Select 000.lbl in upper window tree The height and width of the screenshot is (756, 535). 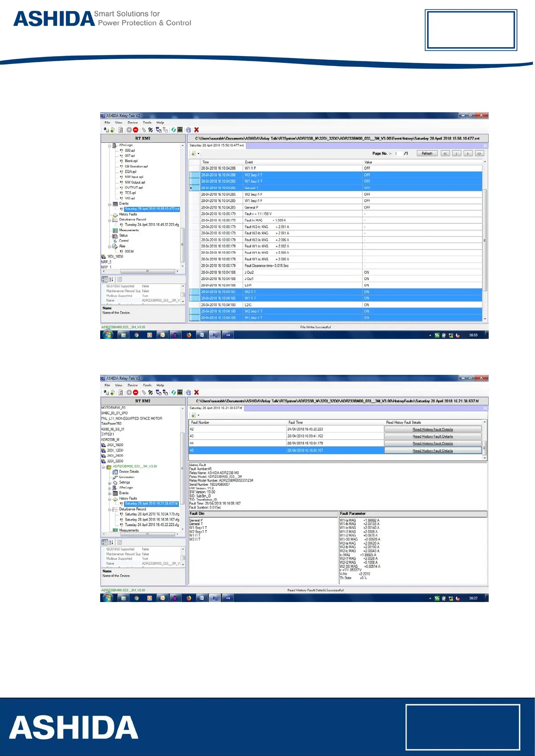129,251
